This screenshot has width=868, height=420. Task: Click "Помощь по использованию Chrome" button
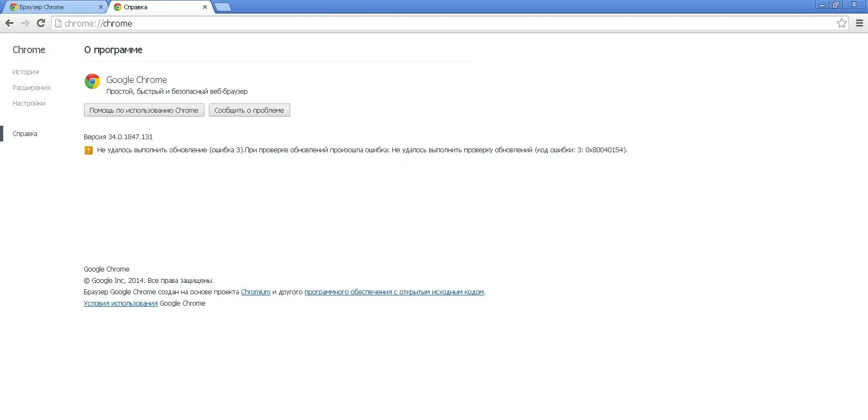[x=144, y=110]
